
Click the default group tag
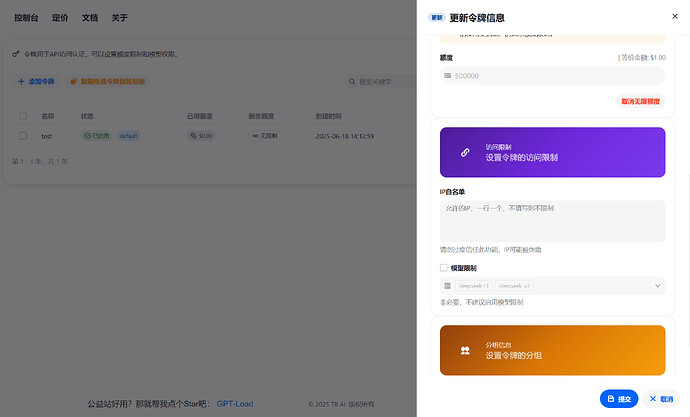128,136
